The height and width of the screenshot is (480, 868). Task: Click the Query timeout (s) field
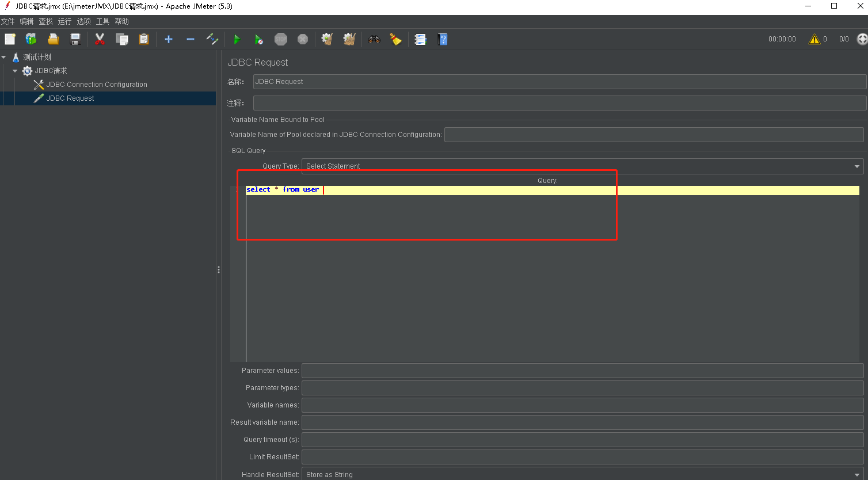583,440
